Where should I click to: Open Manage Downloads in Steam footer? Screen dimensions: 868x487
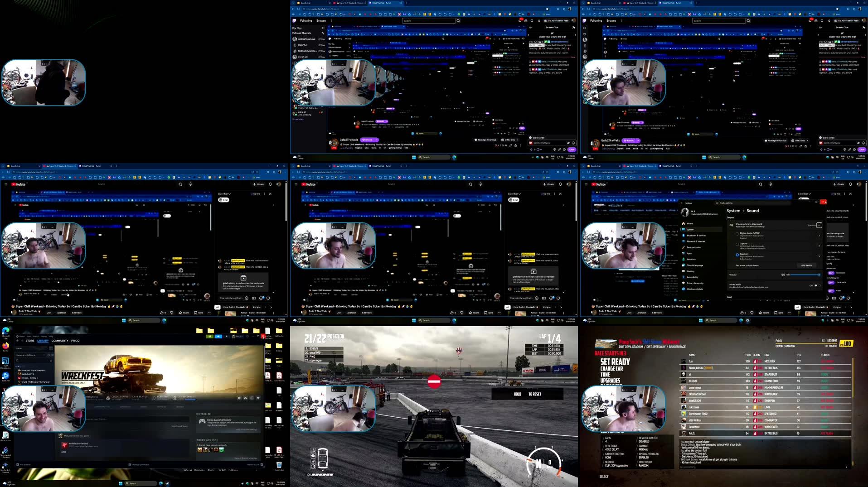pos(139,465)
